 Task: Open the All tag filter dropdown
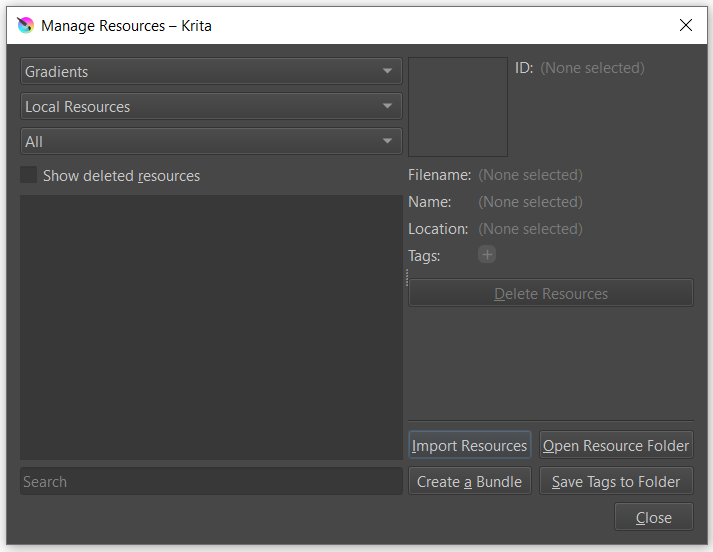(211, 142)
